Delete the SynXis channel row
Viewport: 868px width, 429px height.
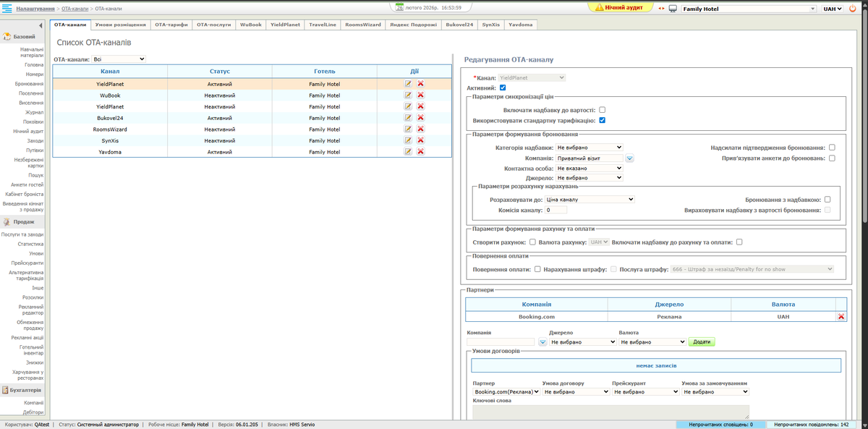pyautogui.click(x=420, y=140)
